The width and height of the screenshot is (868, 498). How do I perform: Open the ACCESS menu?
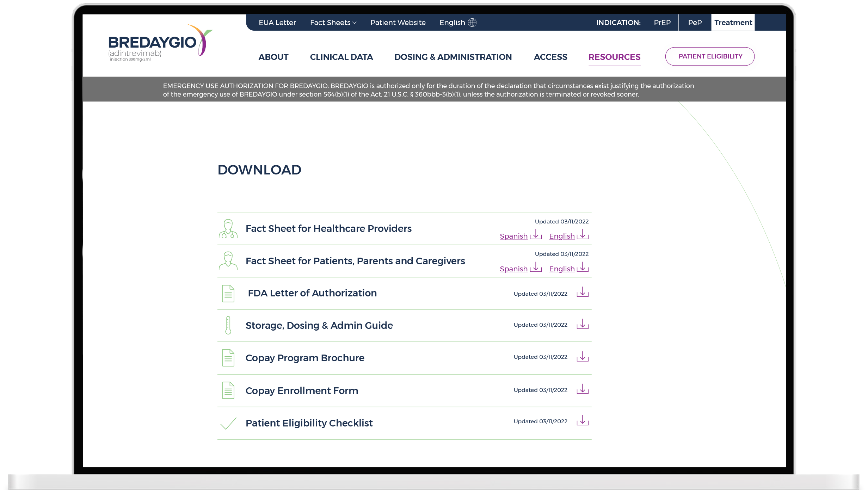tap(550, 57)
